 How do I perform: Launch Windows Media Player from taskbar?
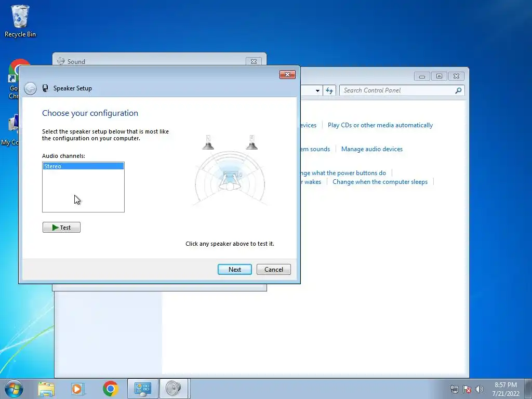coord(77,389)
